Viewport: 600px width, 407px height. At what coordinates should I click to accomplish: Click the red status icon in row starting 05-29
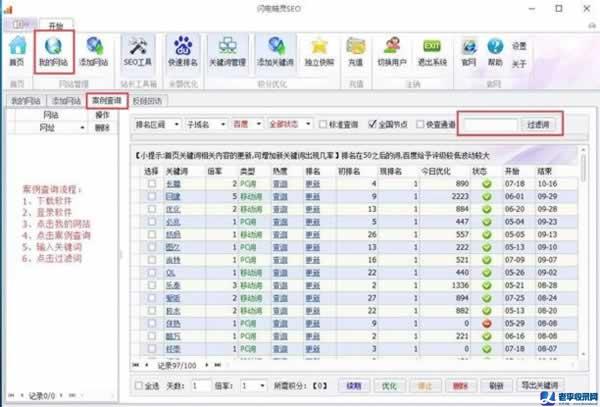coord(486,324)
